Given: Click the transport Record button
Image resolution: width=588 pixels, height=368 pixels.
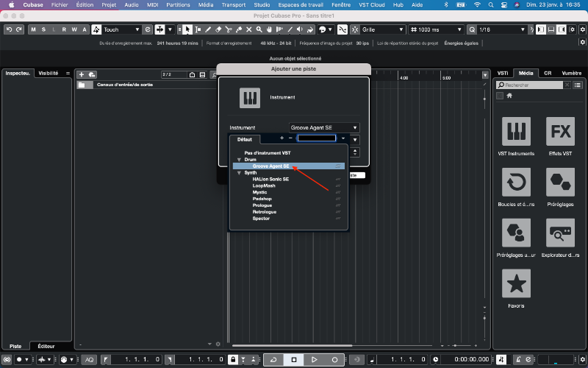Looking at the screenshot, I should click(334, 360).
